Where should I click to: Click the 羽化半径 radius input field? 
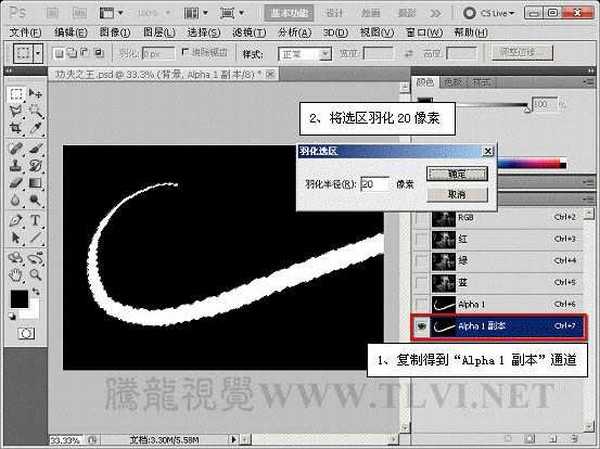(x=375, y=184)
